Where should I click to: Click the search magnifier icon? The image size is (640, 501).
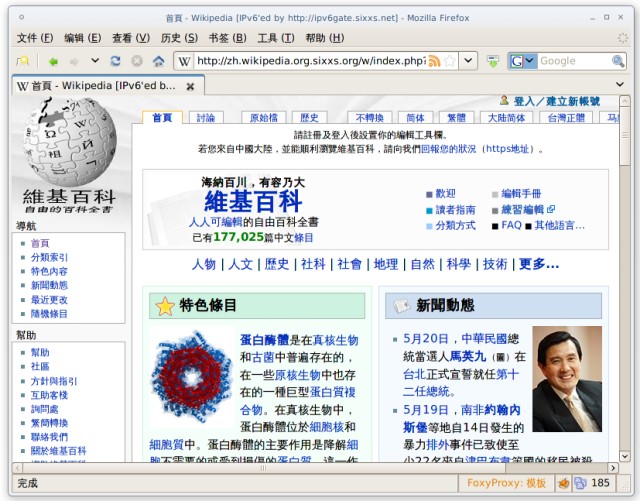[618, 61]
